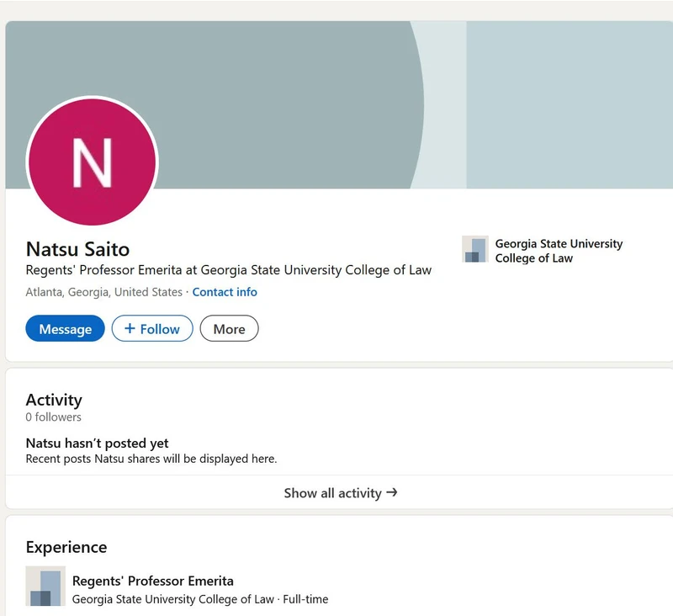Open the Georgia State University College of Law link in the header
Viewport: 673px width, 616px height.
tap(559, 251)
